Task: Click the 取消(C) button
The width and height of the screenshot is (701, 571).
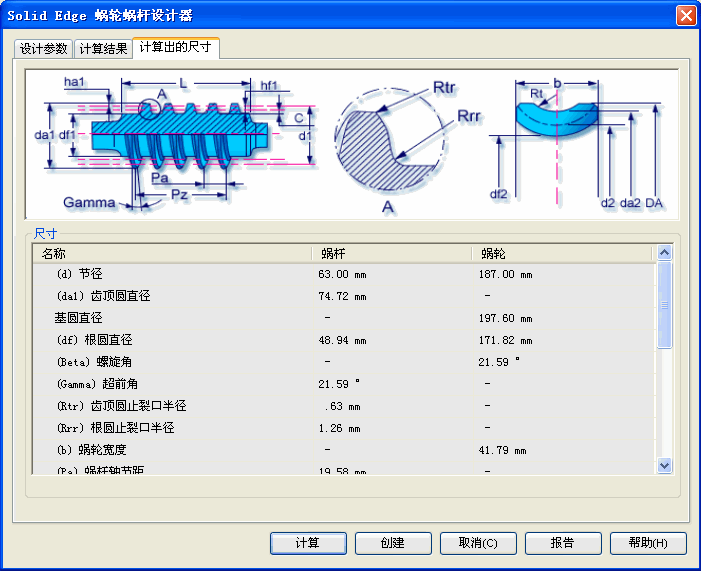Action: click(x=478, y=543)
